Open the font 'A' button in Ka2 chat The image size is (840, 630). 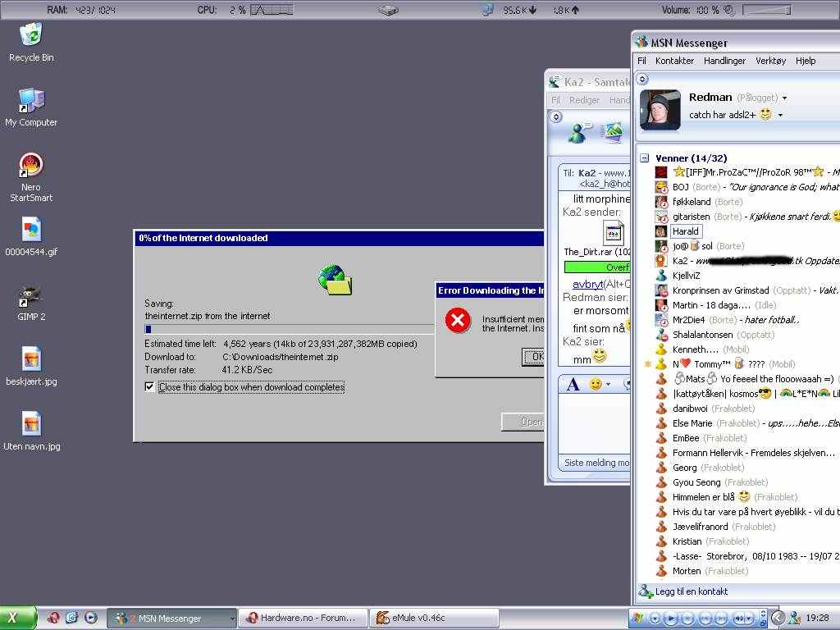pyautogui.click(x=573, y=384)
